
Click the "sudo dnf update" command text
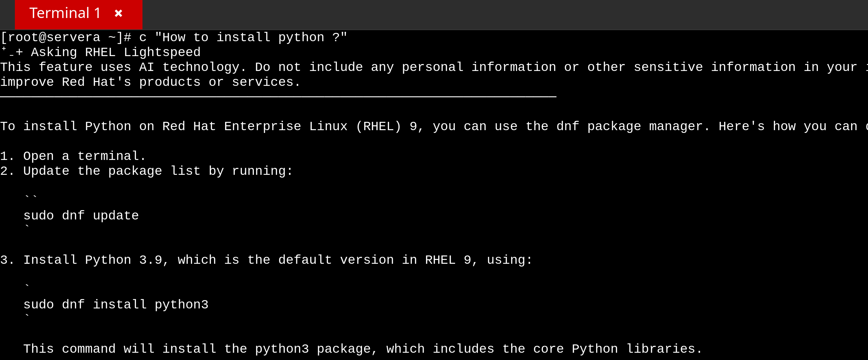(x=81, y=216)
